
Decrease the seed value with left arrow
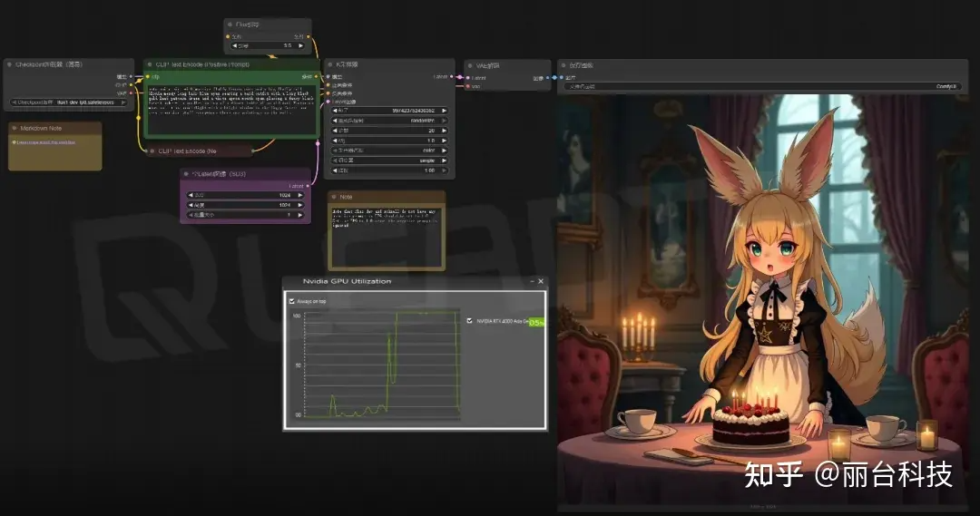(335, 111)
